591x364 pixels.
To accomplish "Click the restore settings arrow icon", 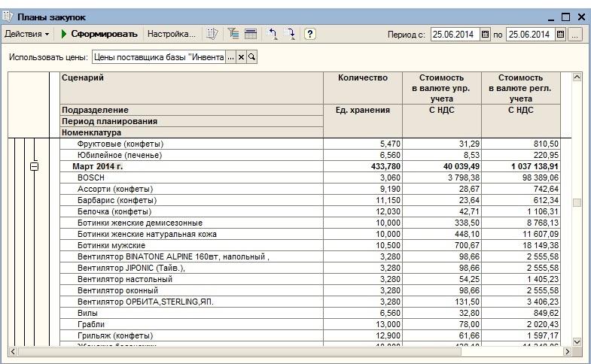I will click(x=272, y=34).
